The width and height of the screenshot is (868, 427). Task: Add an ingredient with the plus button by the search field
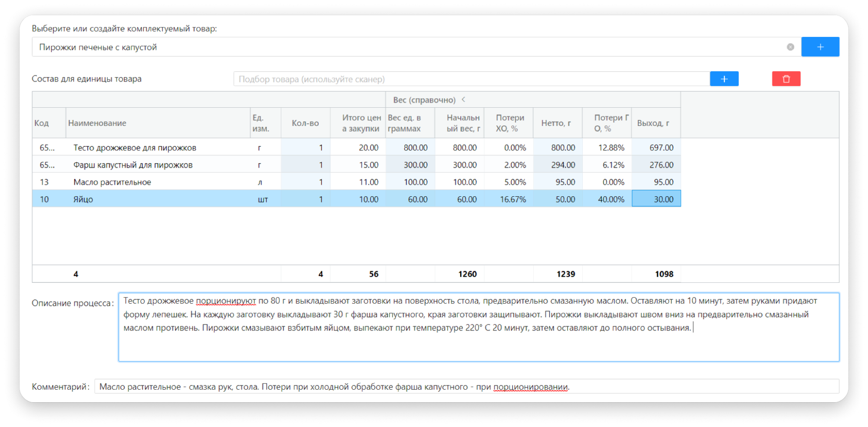[724, 79]
